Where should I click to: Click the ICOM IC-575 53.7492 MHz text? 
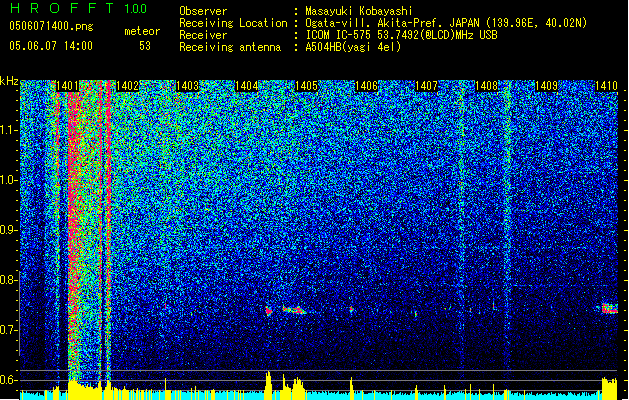tap(401, 35)
